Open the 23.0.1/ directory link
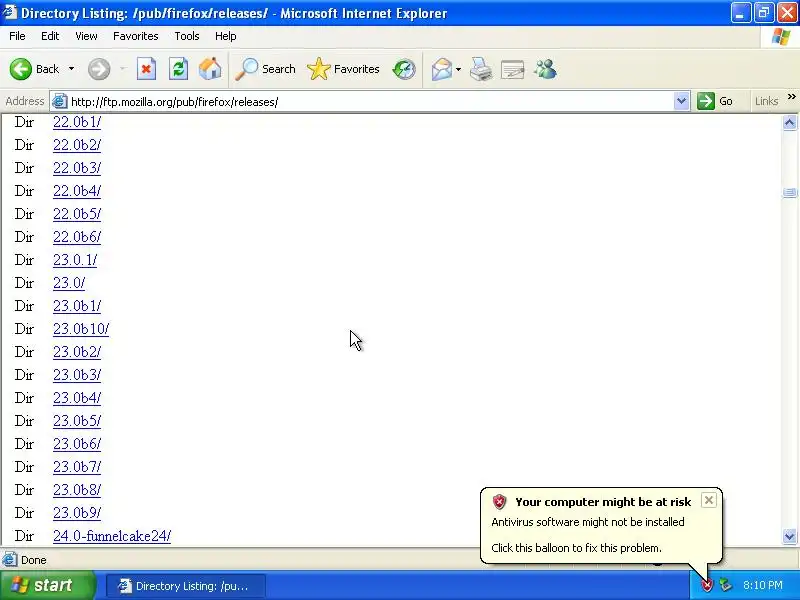The image size is (800, 600). (x=75, y=260)
